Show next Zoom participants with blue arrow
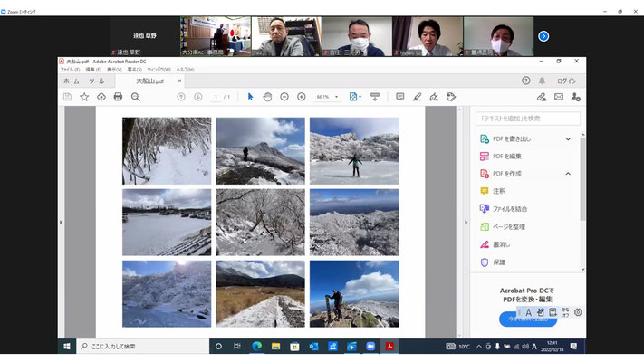Viewport: 644px width, 362px height. point(543,36)
